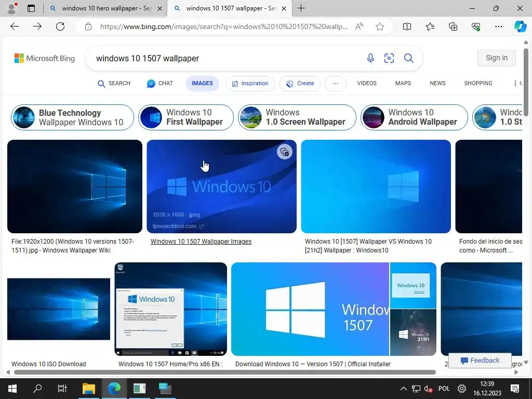
Task: Close the hero wallpaper tab
Action: (159, 8)
